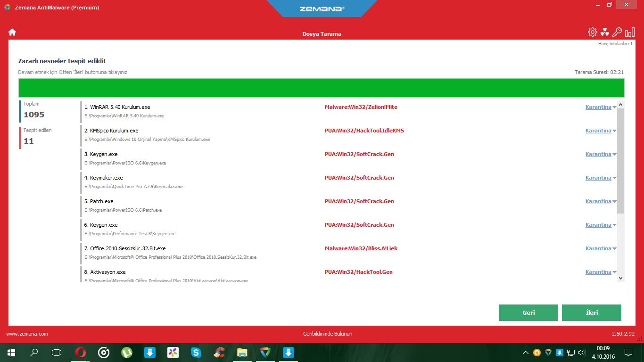Open action dropdown for Patch.exe
The height and width of the screenshot is (362, 644).
(x=614, y=202)
